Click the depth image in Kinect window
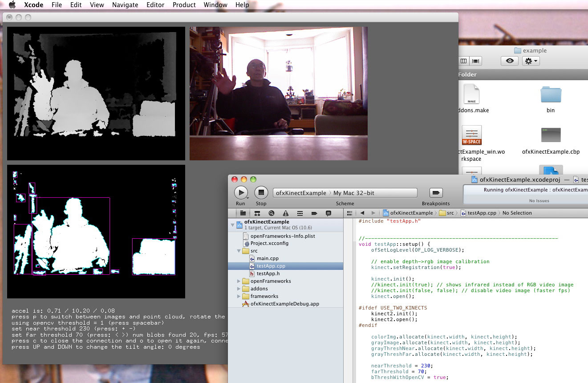The height and width of the screenshot is (383, 588). click(96, 94)
